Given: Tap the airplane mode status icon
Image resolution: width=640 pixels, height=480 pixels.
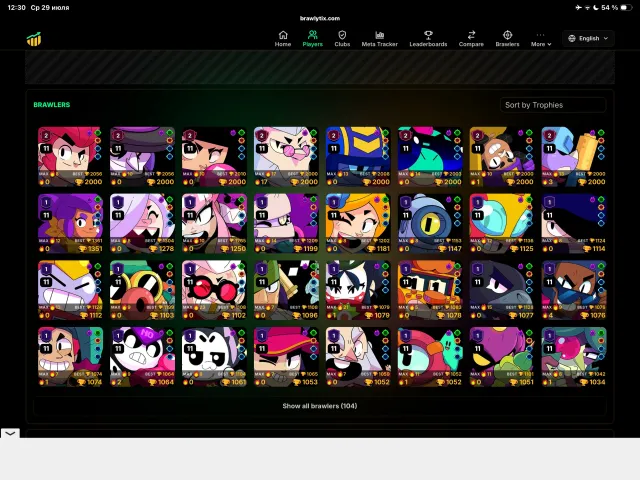Looking at the screenshot, I should click(578, 7).
